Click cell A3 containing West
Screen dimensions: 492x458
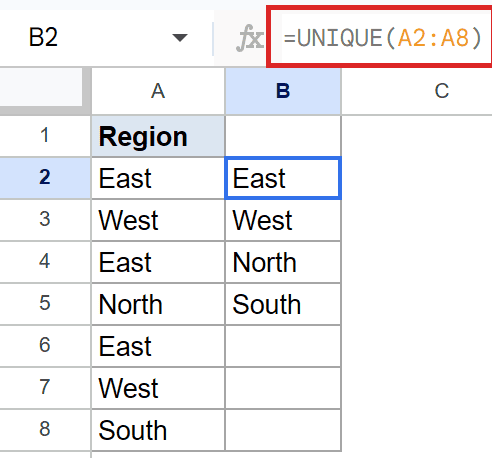tap(158, 220)
